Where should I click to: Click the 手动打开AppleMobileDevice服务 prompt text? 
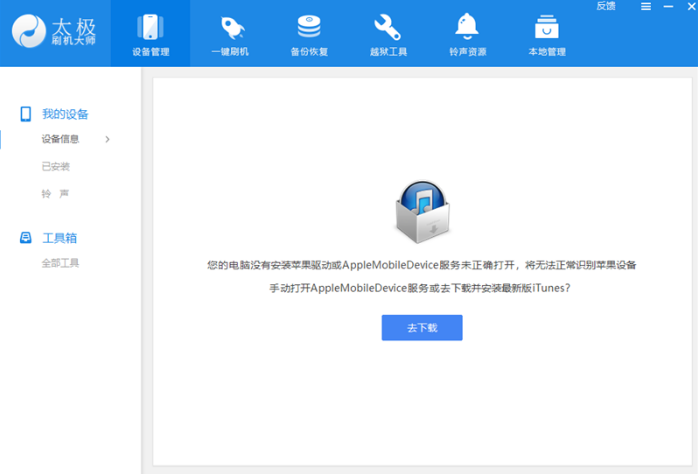(420, 288)
